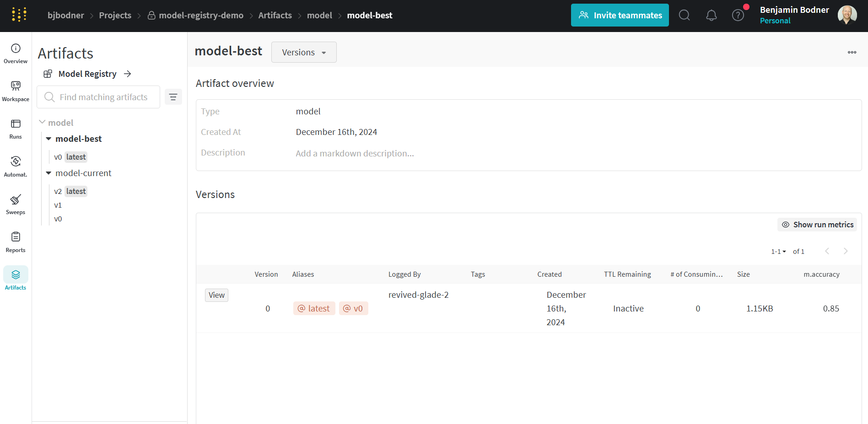Click the Find matching artifacts search field
Image resolution: width=868 pixels, height=424 pixels.
coord(103,97)
